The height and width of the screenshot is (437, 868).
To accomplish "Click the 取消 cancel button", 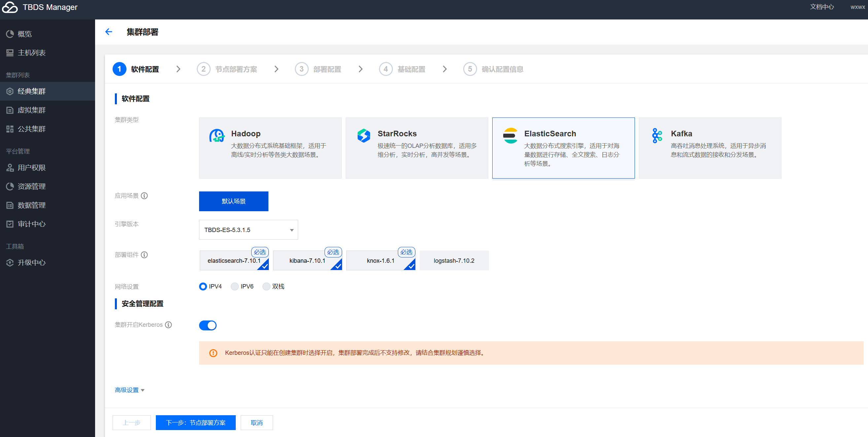I will pyautogui.click(x=257, y=422).
